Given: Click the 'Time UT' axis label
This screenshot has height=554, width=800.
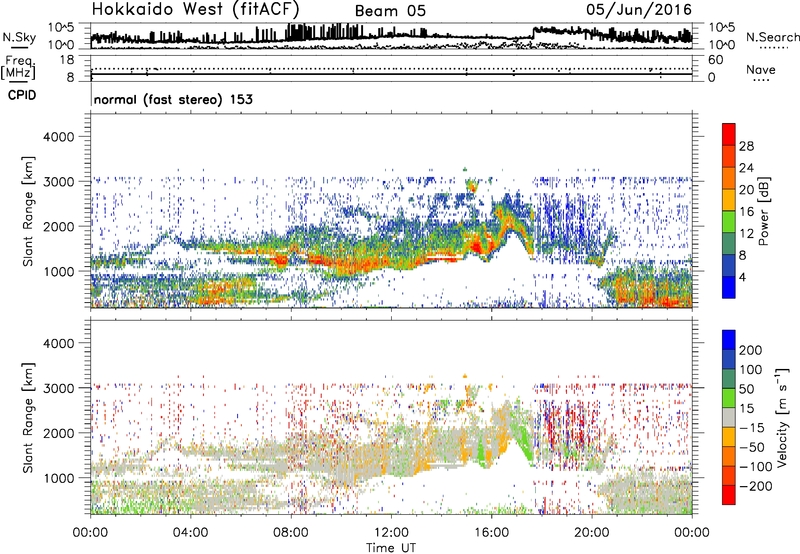Looking at the screenshot, I should (x=391, y=547).
